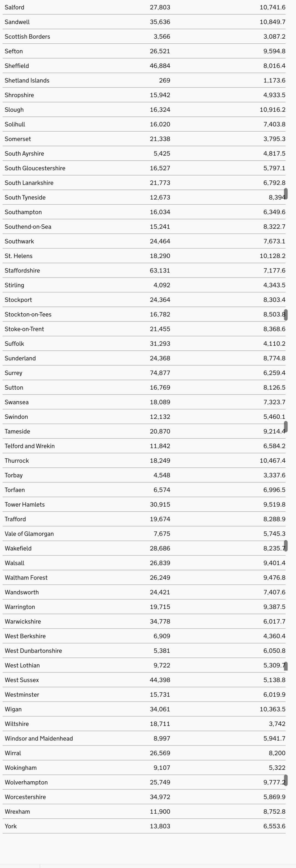296x868 pixels.
Task: Select the Windsor and Maidenhead cell
Action: (x=39, y=739)
